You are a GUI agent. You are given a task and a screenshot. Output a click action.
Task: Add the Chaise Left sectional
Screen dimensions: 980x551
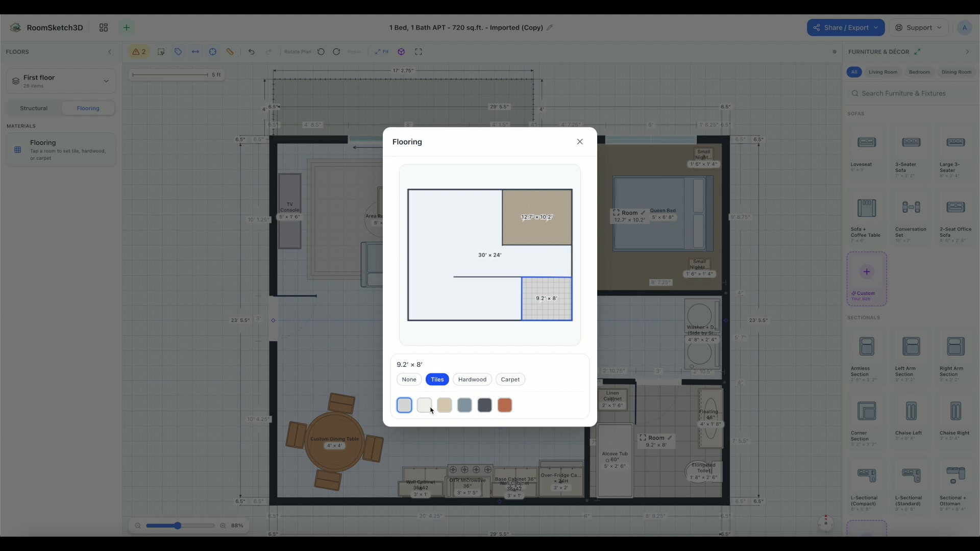[911, 421]
